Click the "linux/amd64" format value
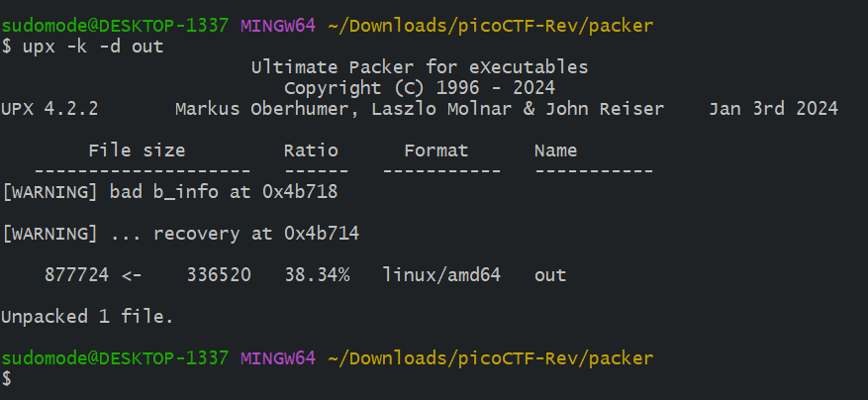 [x=441, y=275]
